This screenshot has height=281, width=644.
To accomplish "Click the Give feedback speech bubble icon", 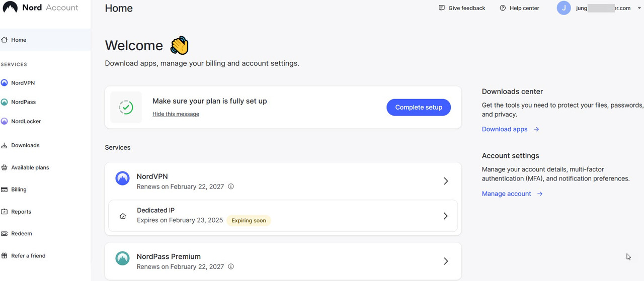I will 442,8.
